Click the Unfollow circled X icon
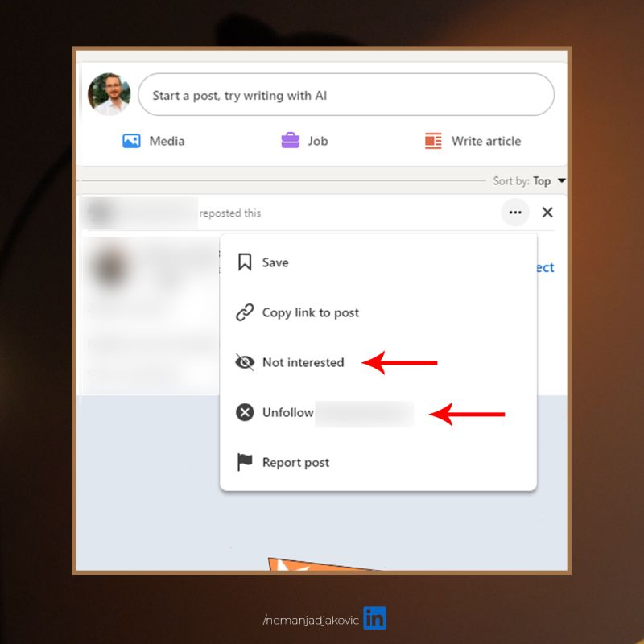 point(245,412)
